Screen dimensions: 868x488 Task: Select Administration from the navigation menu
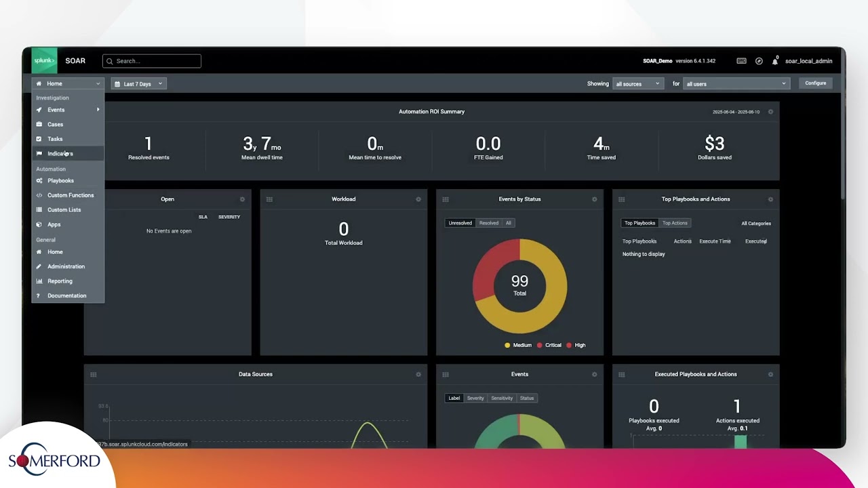pos(68,266)
